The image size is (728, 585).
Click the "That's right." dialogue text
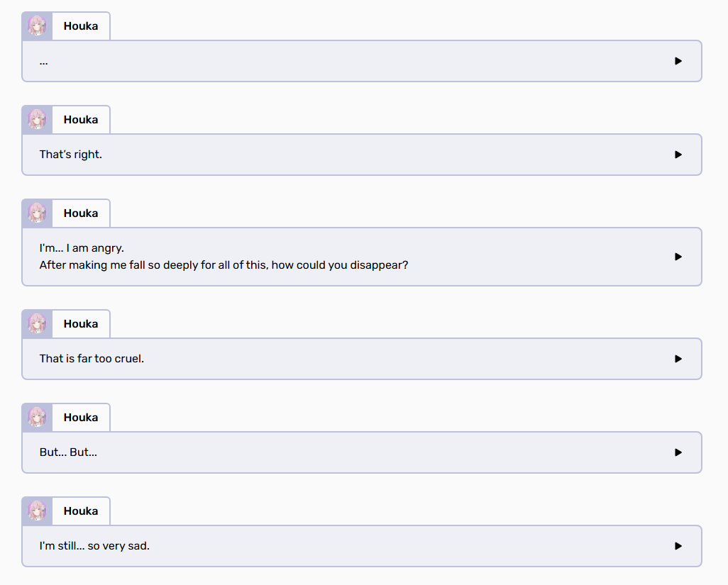click(x=70, y=155)
